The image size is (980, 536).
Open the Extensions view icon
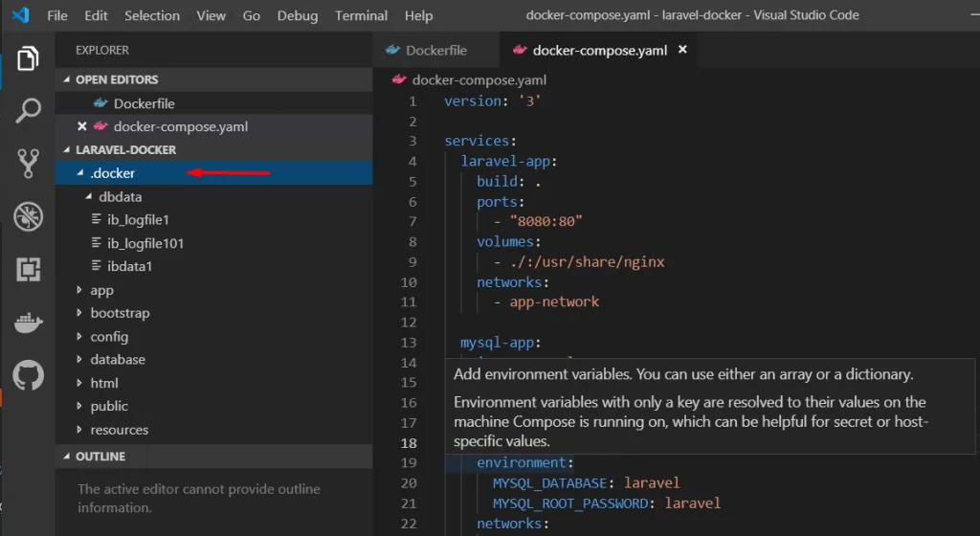point(28,269)
